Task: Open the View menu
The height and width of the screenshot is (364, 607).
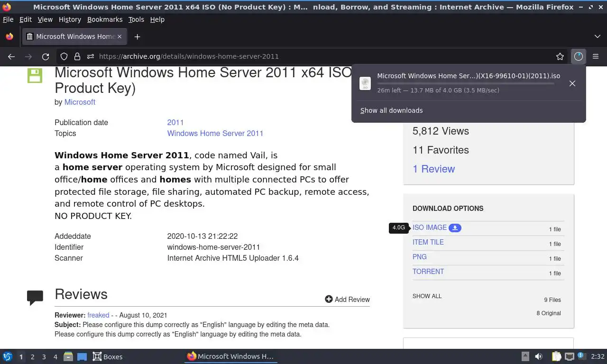Action: [45, 19]
